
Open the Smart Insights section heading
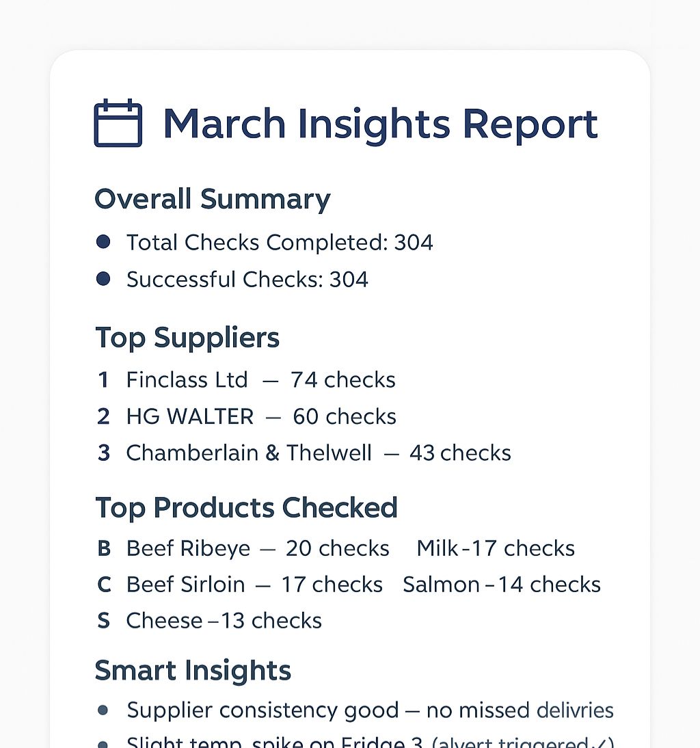point(193,671)
